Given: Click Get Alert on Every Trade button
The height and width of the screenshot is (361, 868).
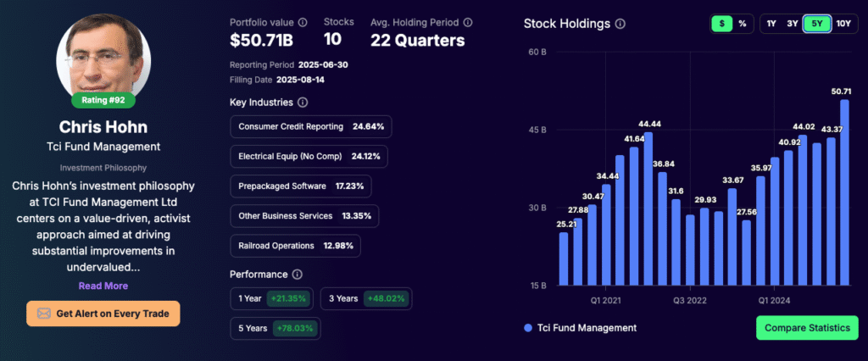Looking at the screenshot, I should (103, 314).
